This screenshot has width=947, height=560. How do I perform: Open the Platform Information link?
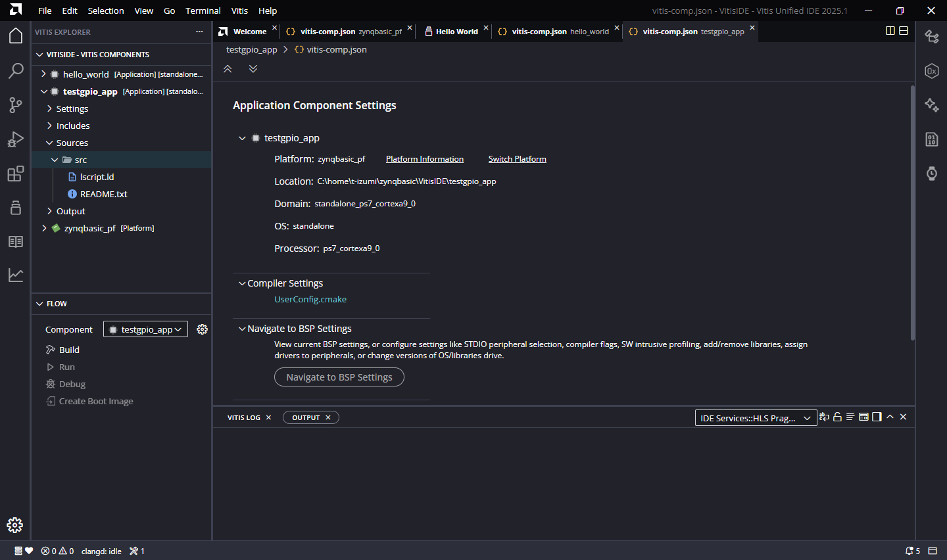pos(424,159)
